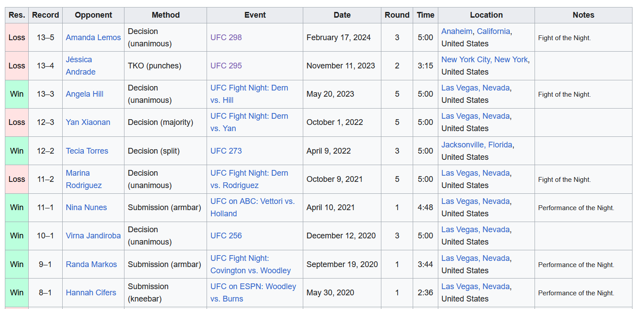The image size is (644, 309).
Task: Click the Round column header
Action: 397,15
